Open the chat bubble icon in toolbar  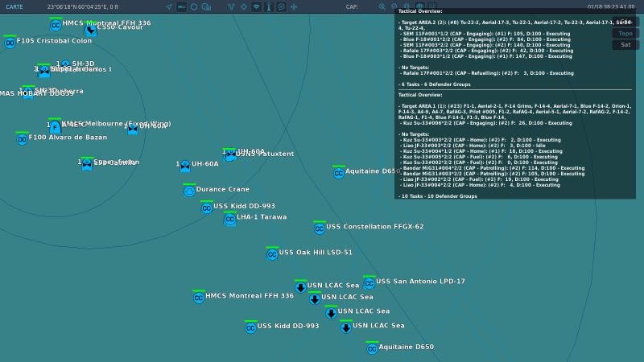(281, 6)
